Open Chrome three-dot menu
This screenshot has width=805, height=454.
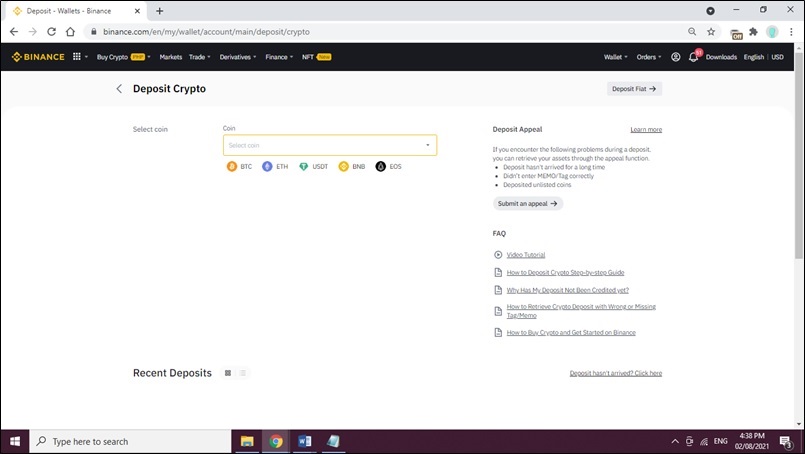point(791,32)
